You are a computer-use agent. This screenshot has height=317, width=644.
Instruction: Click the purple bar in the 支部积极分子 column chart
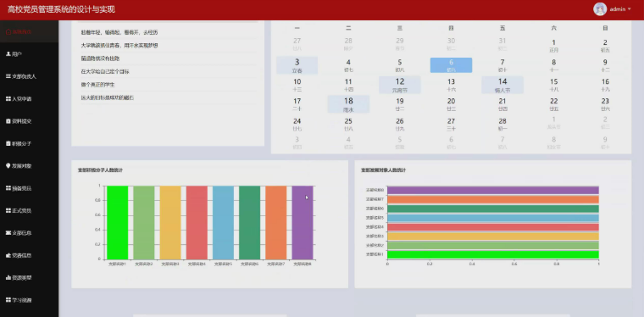tap(303, 223)
